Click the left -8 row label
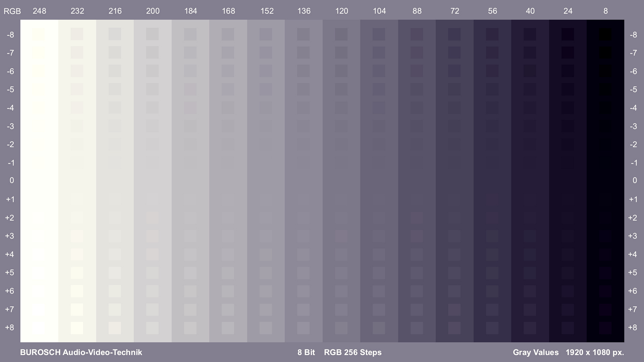 11,35
